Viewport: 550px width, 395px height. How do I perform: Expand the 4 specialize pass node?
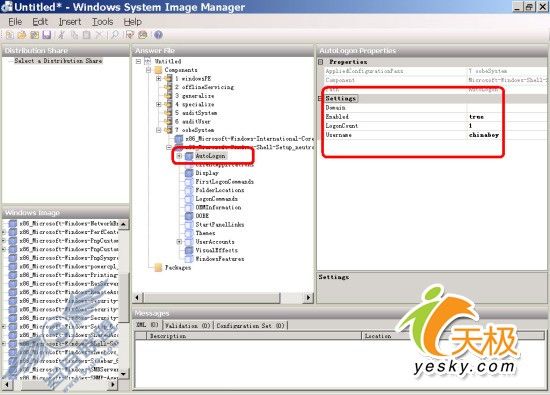point(159,104)
